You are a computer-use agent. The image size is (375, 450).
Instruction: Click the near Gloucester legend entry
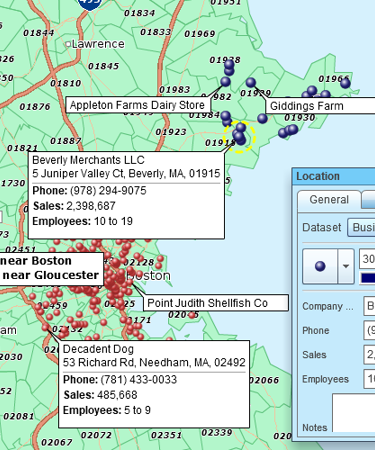(50, 275)
